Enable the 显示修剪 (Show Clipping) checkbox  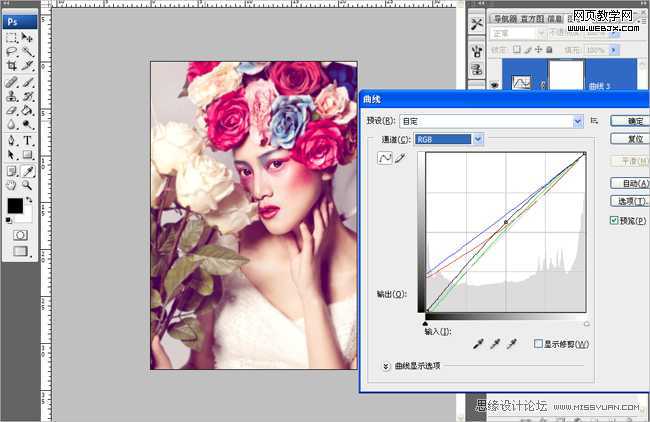[x=539, y=344]
